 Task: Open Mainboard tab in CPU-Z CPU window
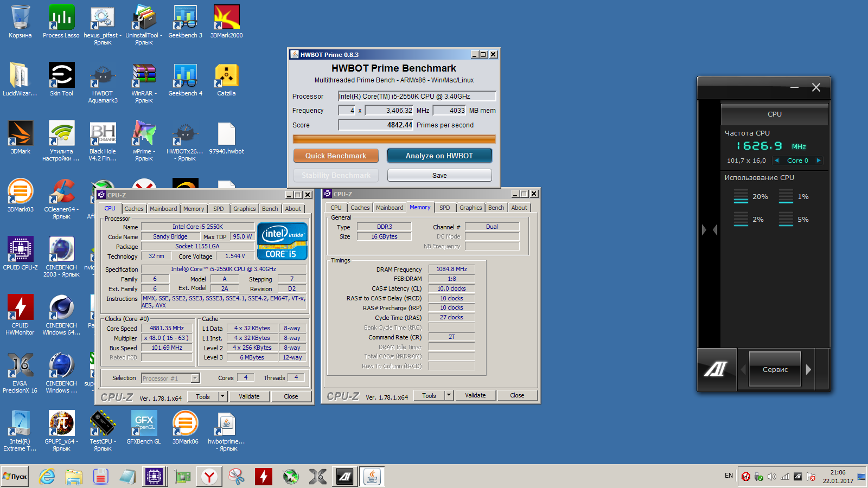click(x=163, y=209)
